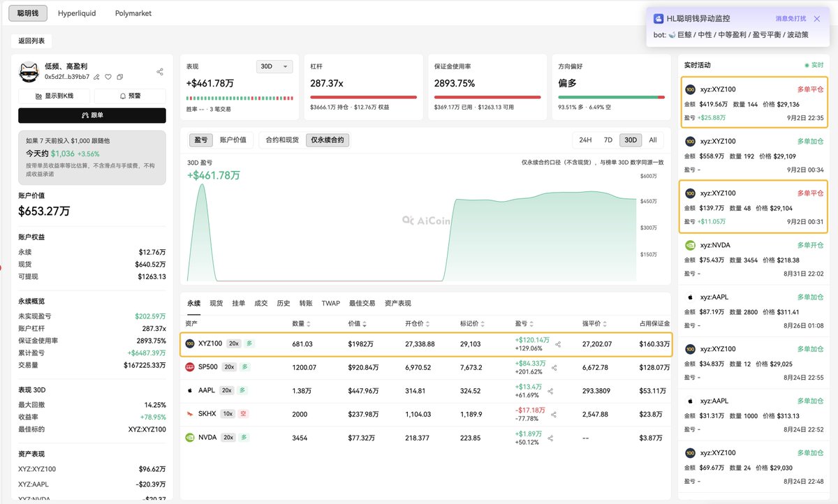Select 合约和现货 chart scope
Viewport: 838px width, 504px height.
[281, 140]
